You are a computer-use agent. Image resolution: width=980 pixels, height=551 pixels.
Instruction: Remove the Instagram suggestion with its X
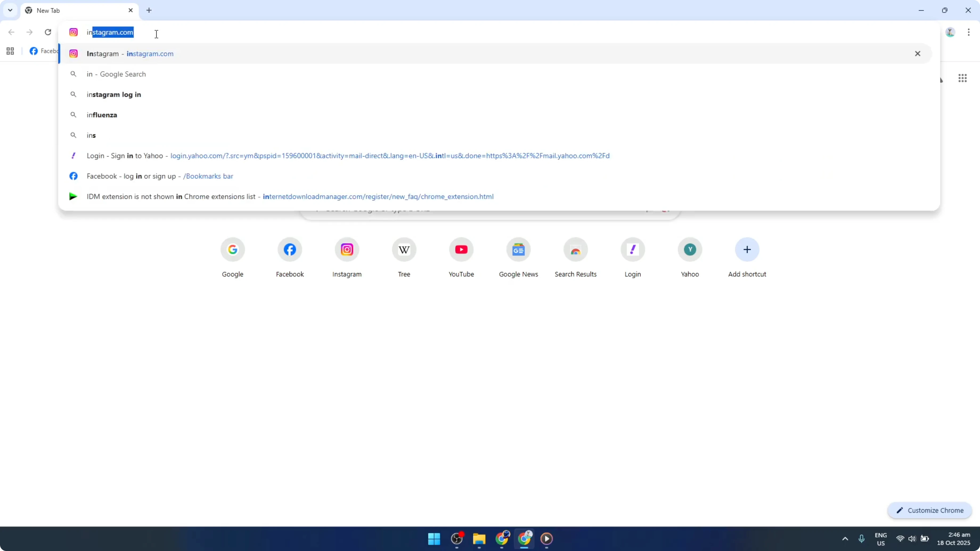917,54
